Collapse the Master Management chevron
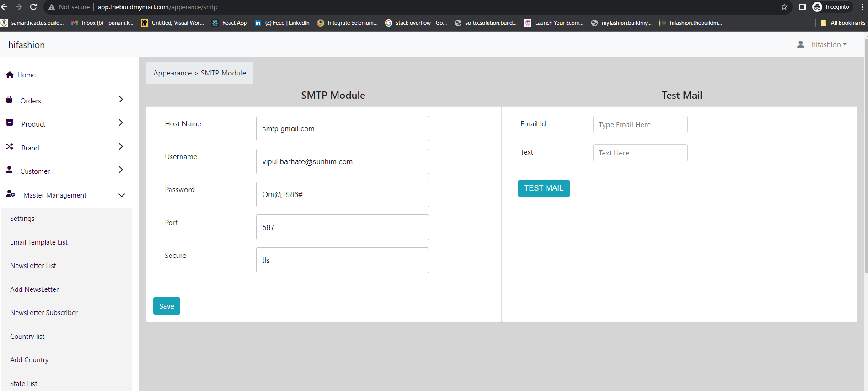Screen dimensions: 868x391 point(122,195)
